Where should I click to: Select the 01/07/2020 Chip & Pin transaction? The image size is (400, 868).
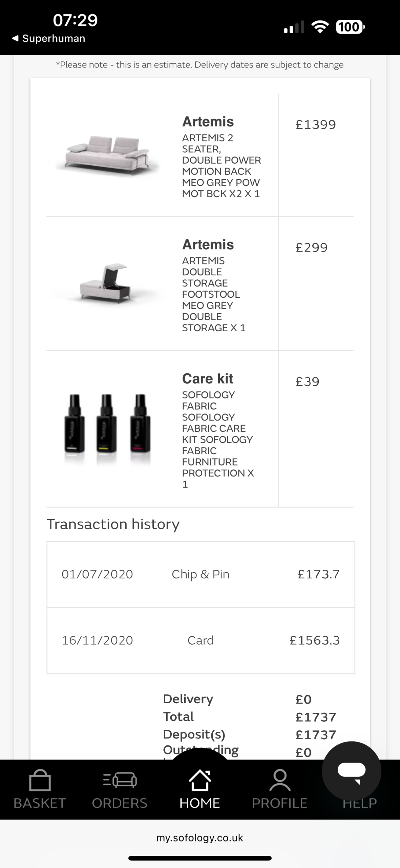201,574
